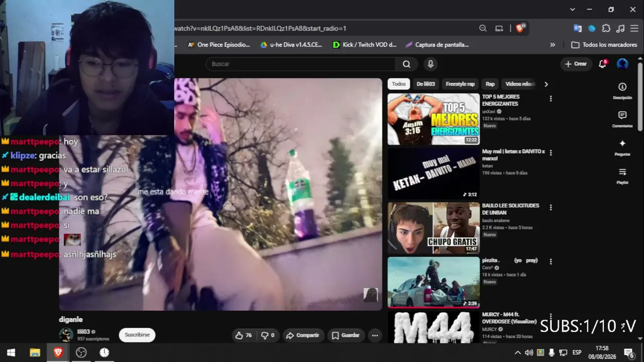
Task: Click the browser address bar URL
Action: coord(260,29)
